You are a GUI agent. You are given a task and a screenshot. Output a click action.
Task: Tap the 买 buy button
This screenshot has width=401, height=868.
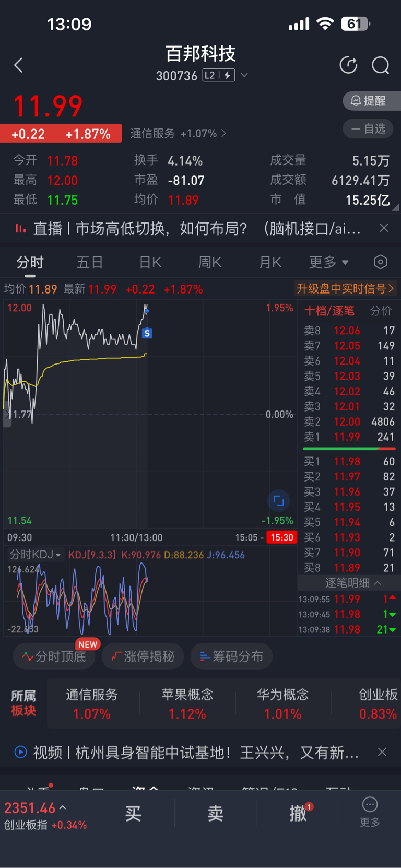click(x=133, y=813)
